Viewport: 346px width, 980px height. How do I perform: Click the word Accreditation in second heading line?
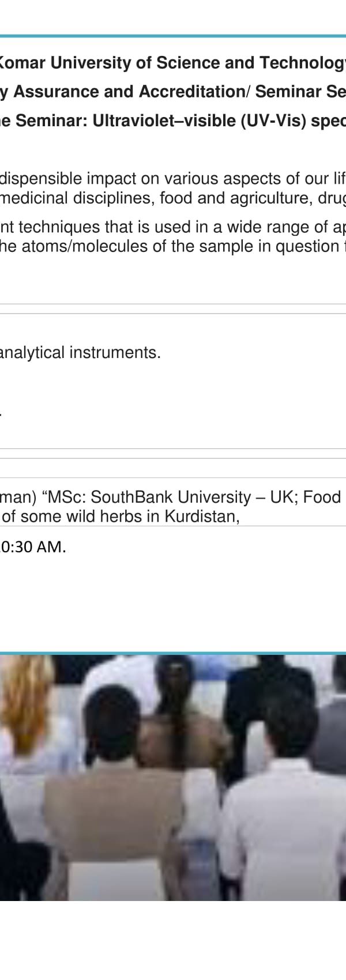point(191,91)
